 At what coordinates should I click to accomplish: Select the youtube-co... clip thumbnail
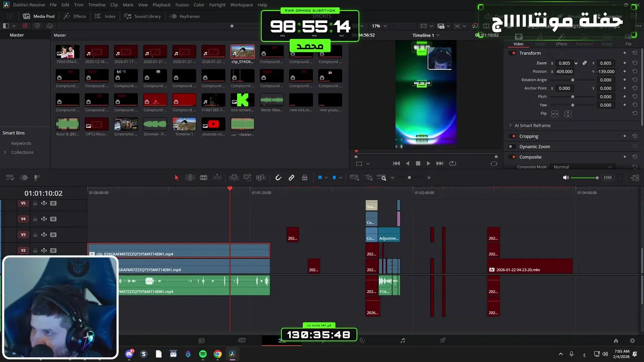coord(213,124)
